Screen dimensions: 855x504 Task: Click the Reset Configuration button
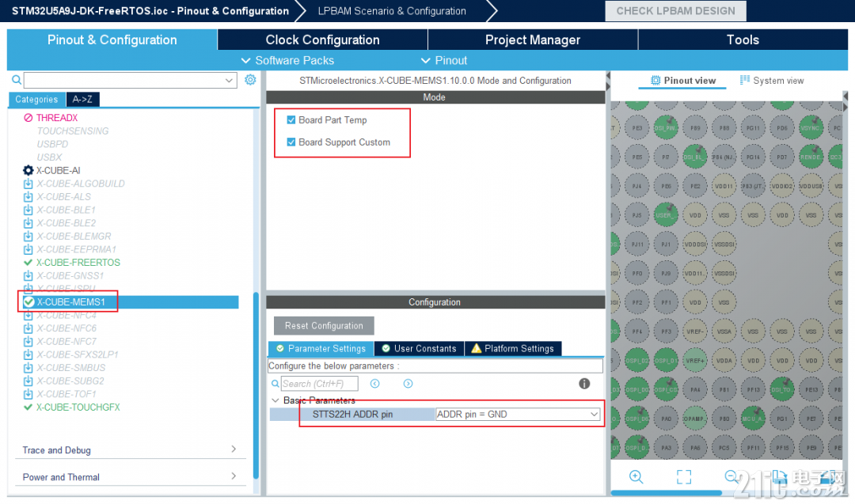point(324,326)
